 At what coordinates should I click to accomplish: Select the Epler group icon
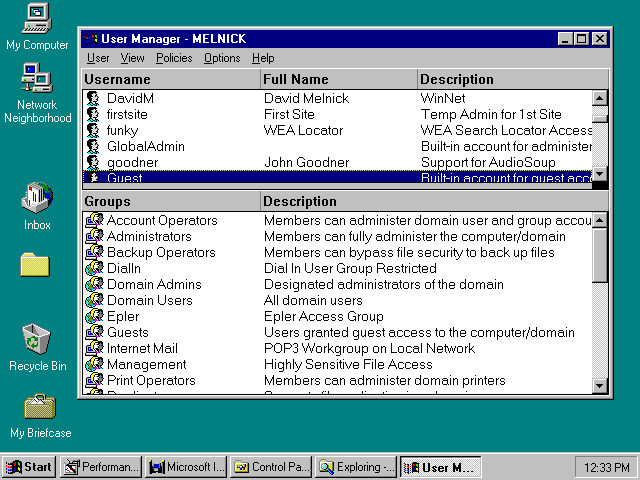(x=94, y=316)
